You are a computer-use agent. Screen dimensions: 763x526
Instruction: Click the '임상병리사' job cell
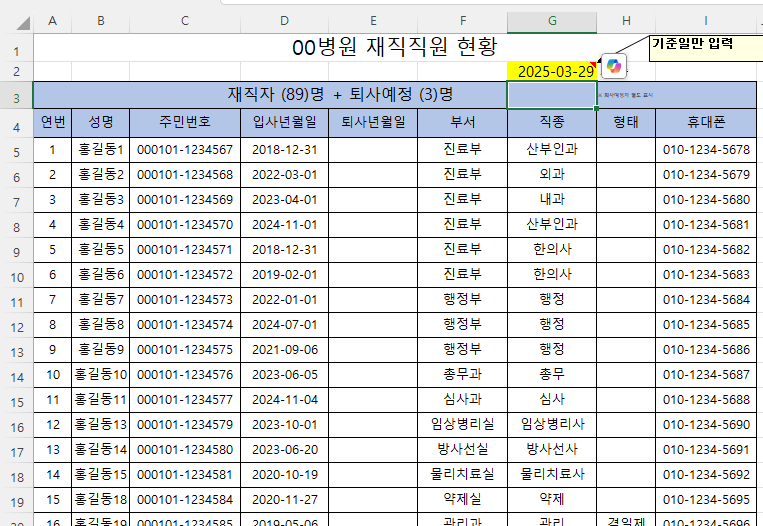pos(552,425)
